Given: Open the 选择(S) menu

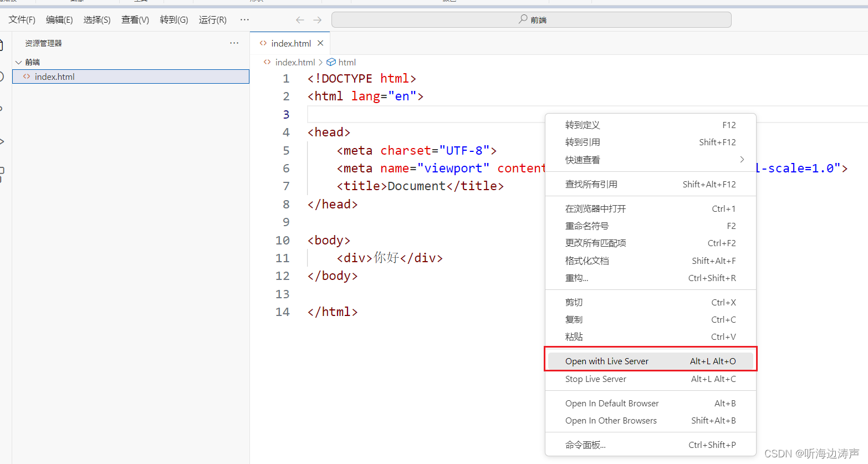Looking at the screenshot, I should click(x=97, y=20).
